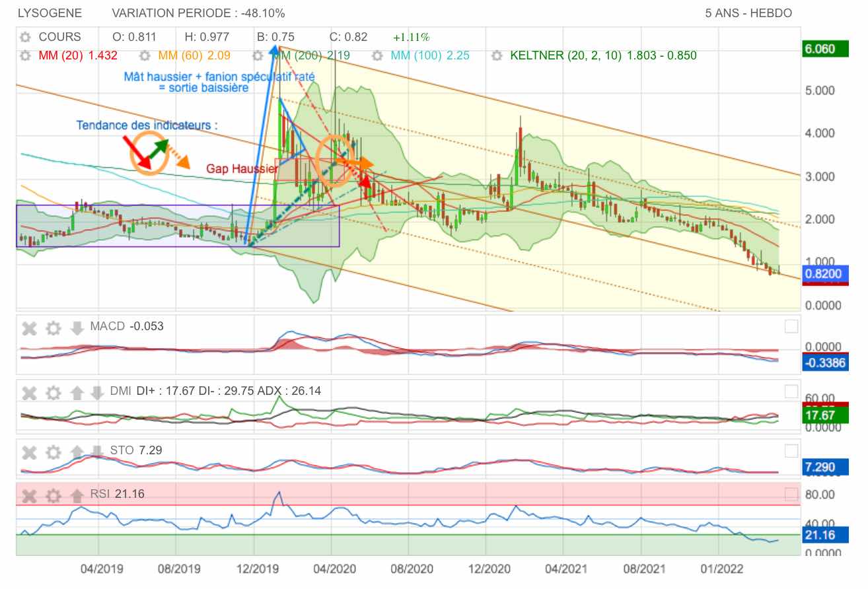The image size is (868, 589).
Task: Tick the RSI panel checkbox
Action: pos(791,494)
